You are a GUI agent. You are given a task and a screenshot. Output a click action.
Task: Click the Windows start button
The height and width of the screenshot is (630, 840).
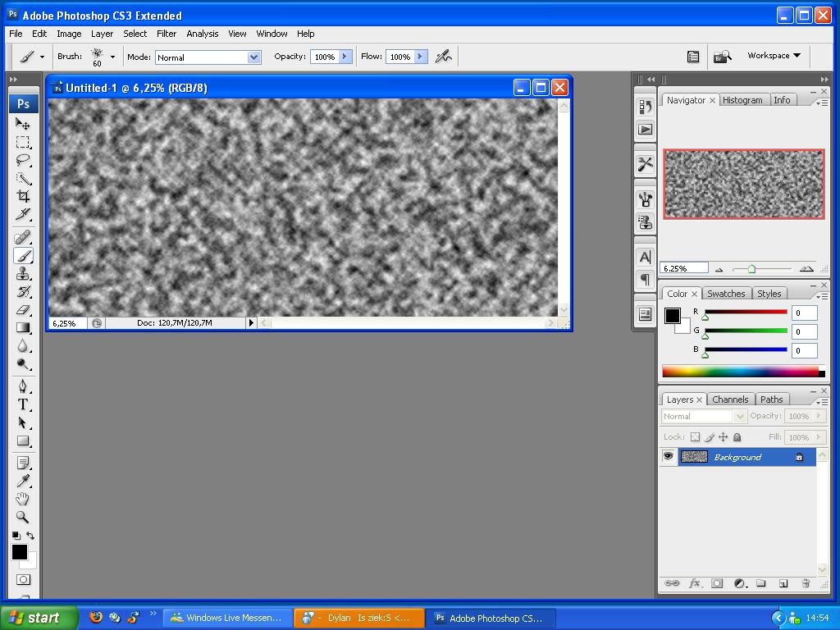click(x=39, y=618)
